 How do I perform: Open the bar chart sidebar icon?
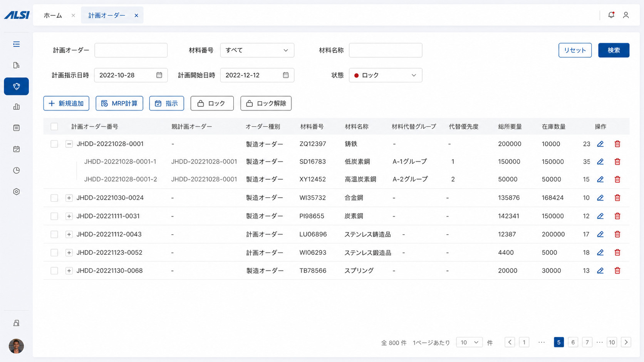tap(16, 107)
